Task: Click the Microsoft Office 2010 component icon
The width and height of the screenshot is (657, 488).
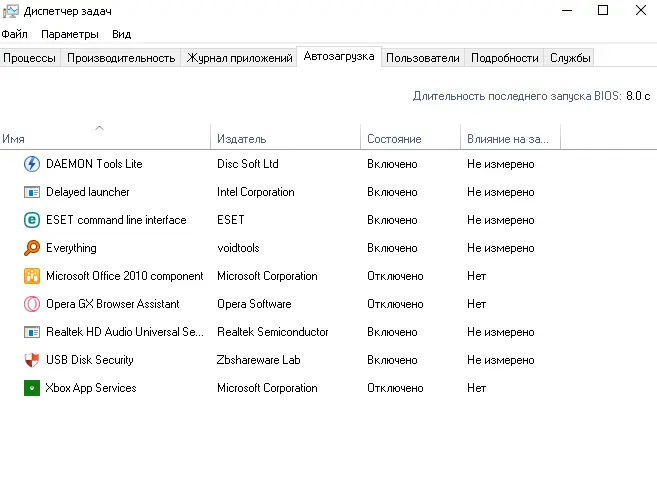Action: tap(32, 276)
